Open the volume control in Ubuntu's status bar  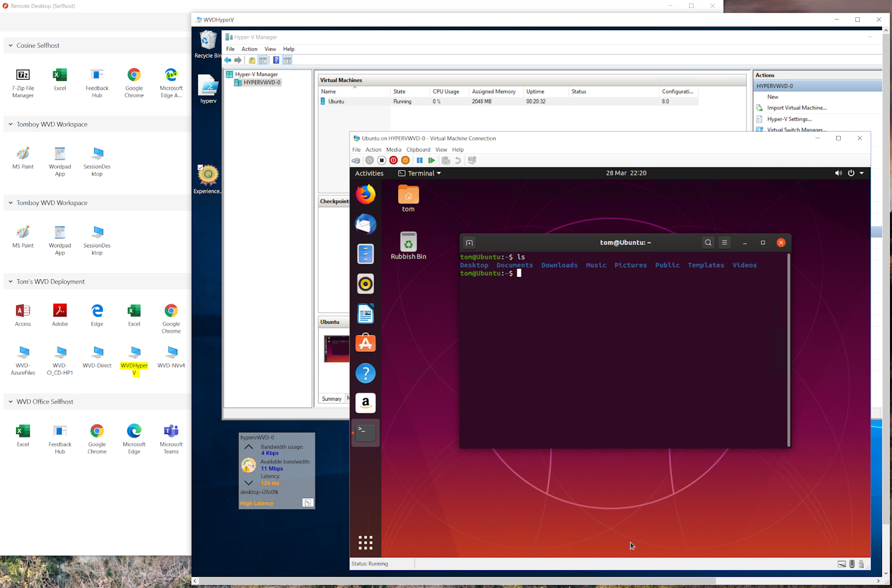point(838,173)
